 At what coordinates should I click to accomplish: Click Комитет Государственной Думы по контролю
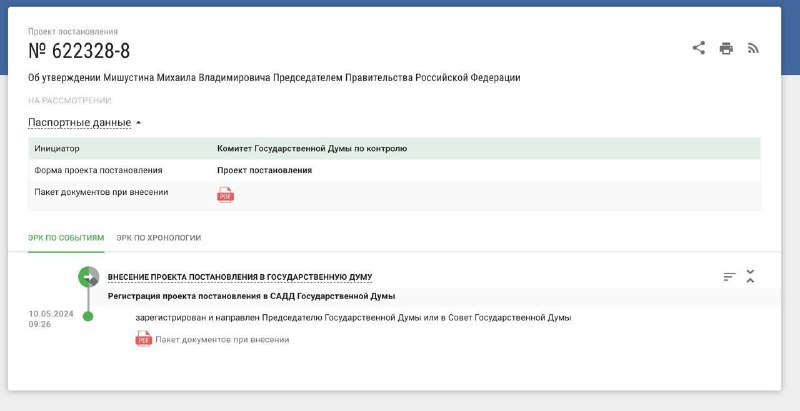pyautogui.click(x=312, y=149)
